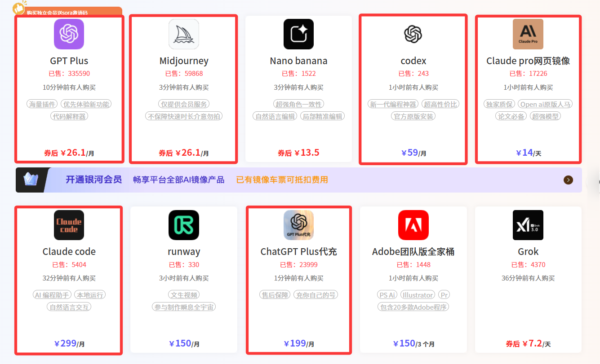
Task: Open the Claude Pro tan logo icon
Action: [528, 34]
